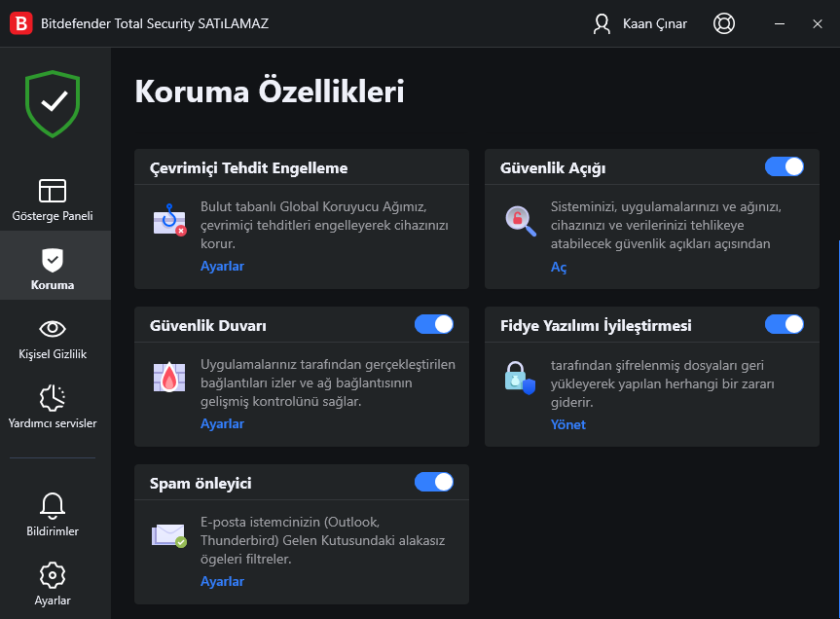The height and width of the screenshot is (619, 840).
Task: Click the Aç link under Güvenlik Açığı
Action: click(559, 267)
